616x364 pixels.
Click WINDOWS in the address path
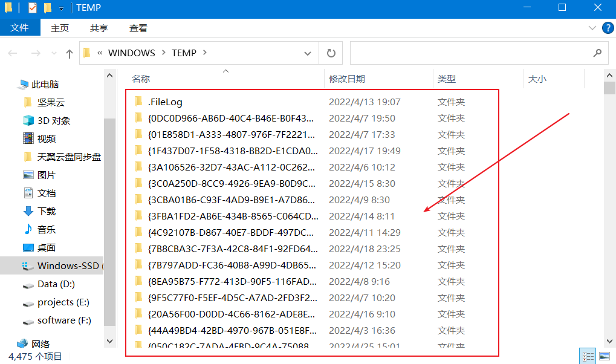click(x=132, y=53)
